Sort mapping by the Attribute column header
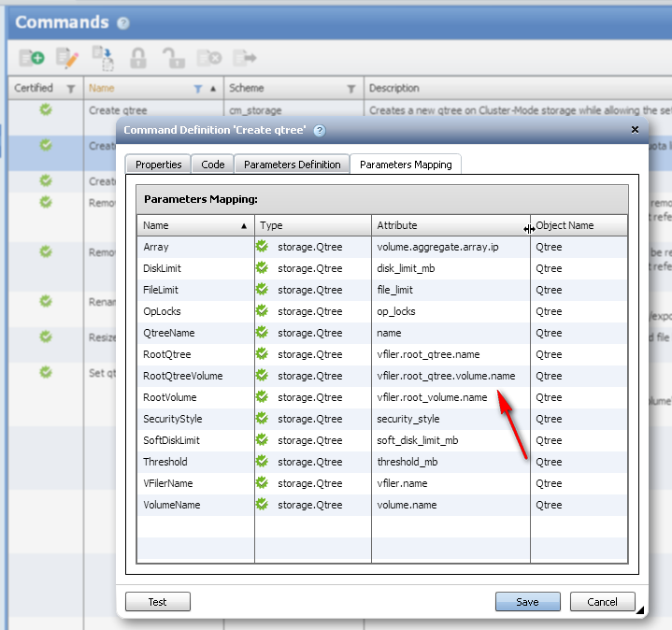The width and height of the screenshot is (672, 630). point(449,225)
